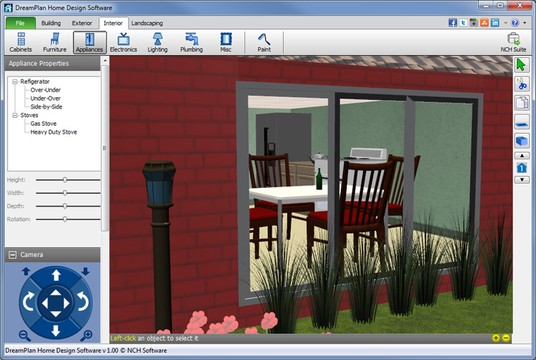536x360 pixels.
Task: Open the Misc tool
Action: click(226, 42)
